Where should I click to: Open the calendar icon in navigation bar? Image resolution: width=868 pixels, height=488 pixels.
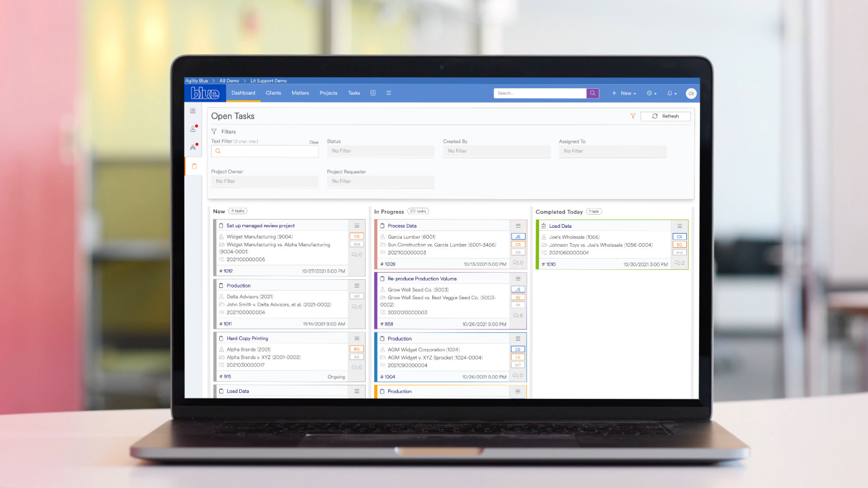click(373, 93)
